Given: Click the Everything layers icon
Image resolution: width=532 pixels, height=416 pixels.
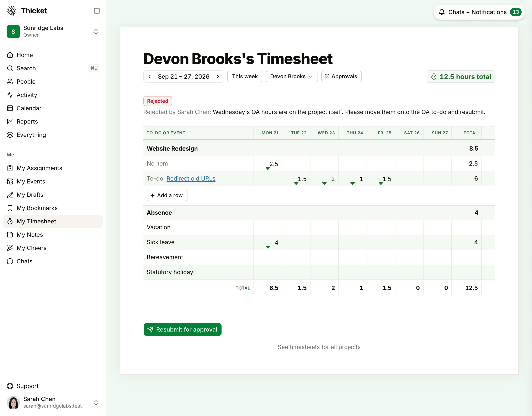Looking at the screenshot, I should pos(10,135).
